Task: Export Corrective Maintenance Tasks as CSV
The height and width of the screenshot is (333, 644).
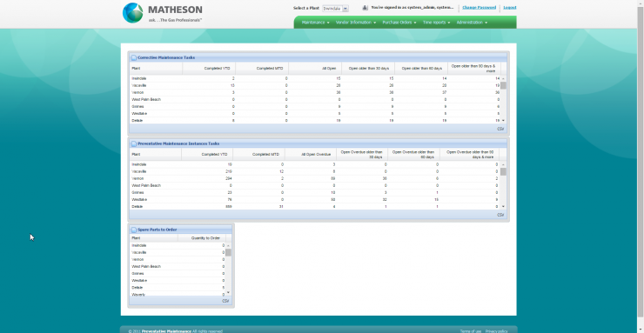Action: click(500, 129)
